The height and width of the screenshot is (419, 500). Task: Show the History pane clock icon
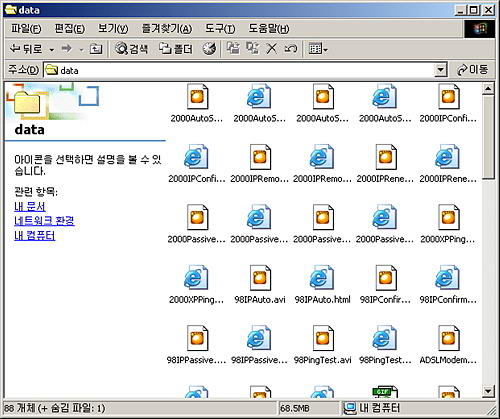point(209,49)
